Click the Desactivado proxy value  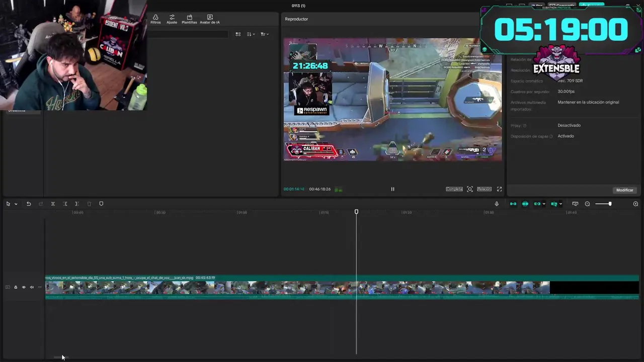pyautogui.click(x=569, y=125)
